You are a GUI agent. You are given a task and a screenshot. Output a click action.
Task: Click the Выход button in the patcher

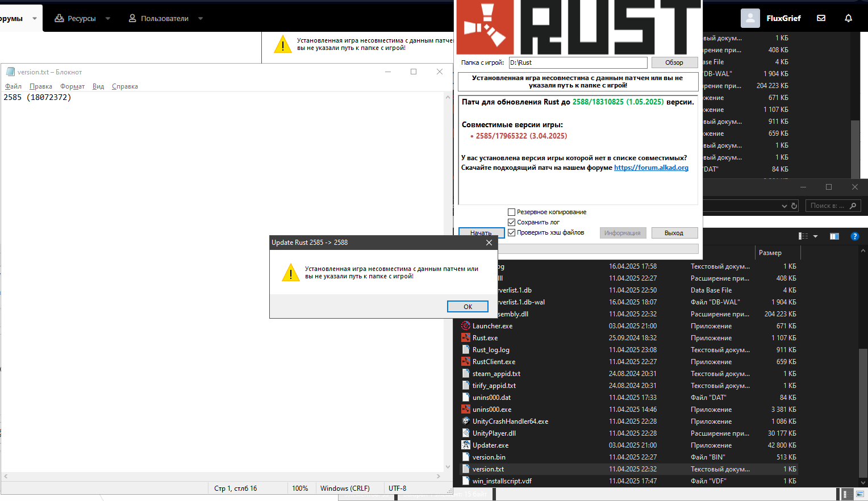point(674,233)
